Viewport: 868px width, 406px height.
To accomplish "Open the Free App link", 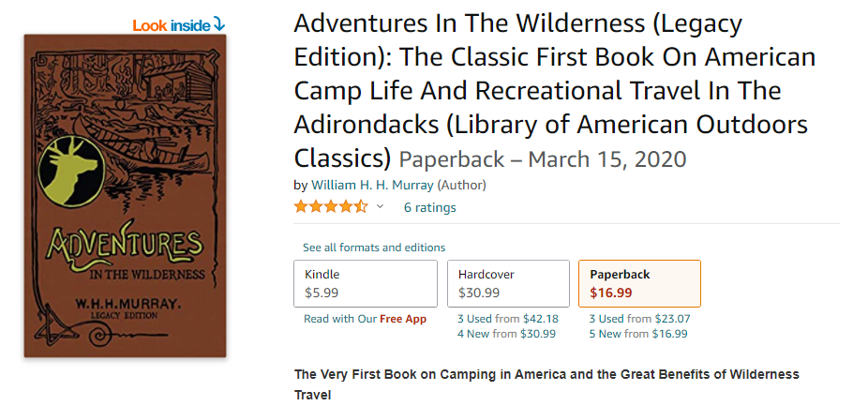I will point(403,319).
